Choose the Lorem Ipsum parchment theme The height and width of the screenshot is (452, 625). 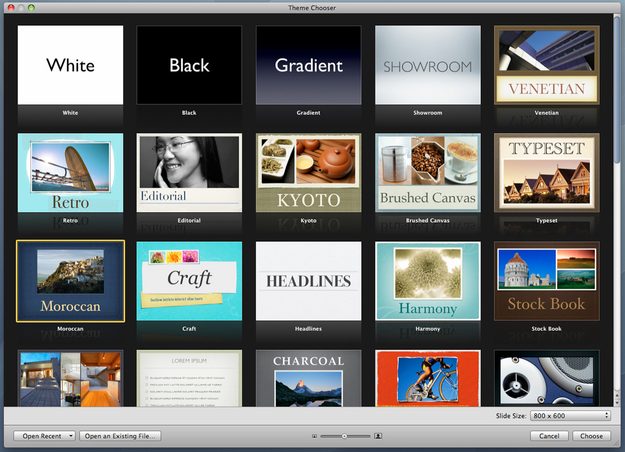[189, 379]
